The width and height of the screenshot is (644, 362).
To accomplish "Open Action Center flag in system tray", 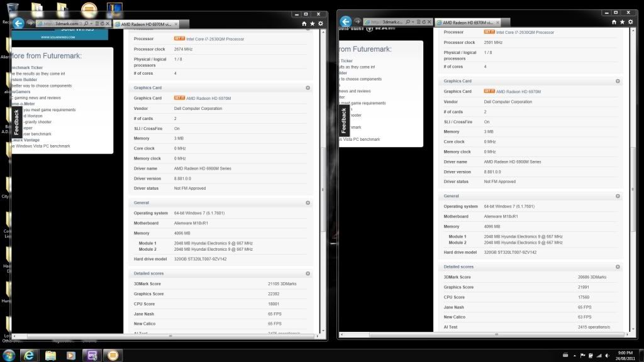I will tap(583, 356).
